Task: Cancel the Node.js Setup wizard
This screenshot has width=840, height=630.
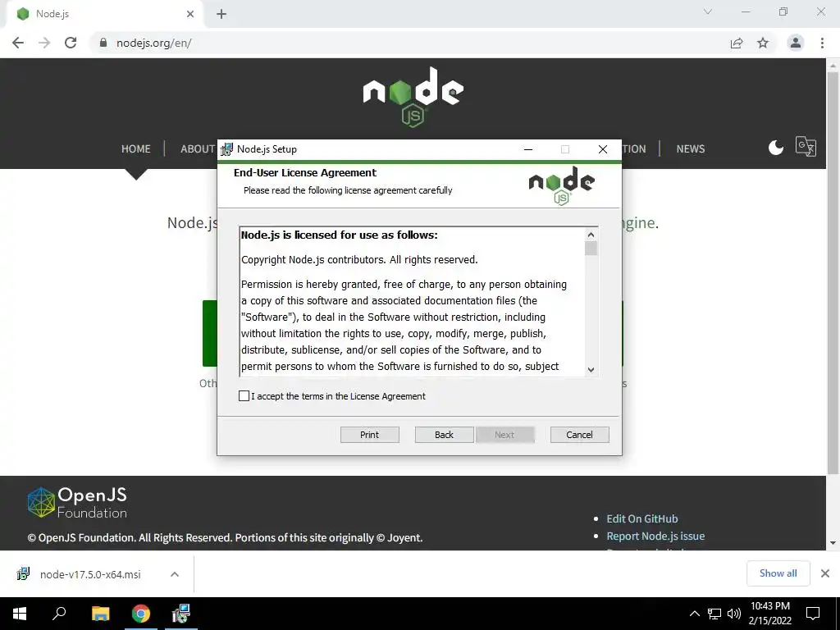Action: (580, 435)
